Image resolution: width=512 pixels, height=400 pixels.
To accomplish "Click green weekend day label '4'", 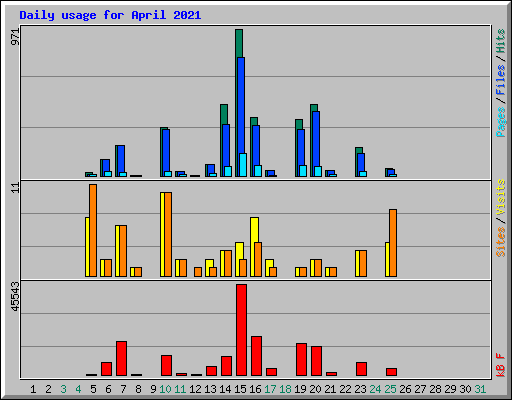I will [x=78, y=389].
